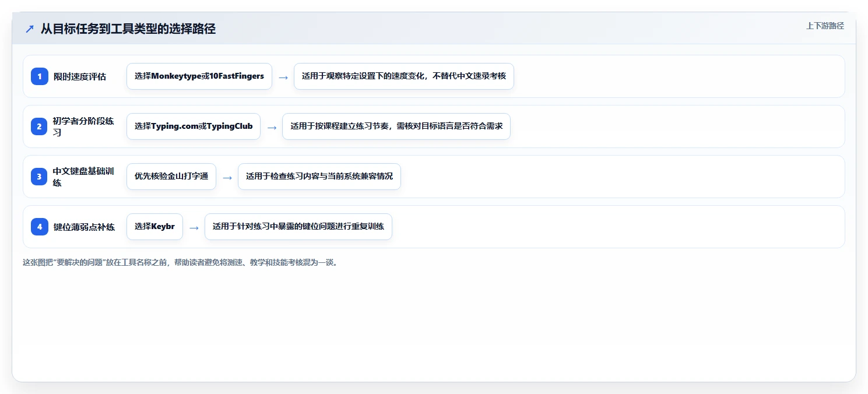Screen dimensions: 868x394
Task: Click the 选择Keybr box
Action: pyautogui.click(x=154, y=227)
